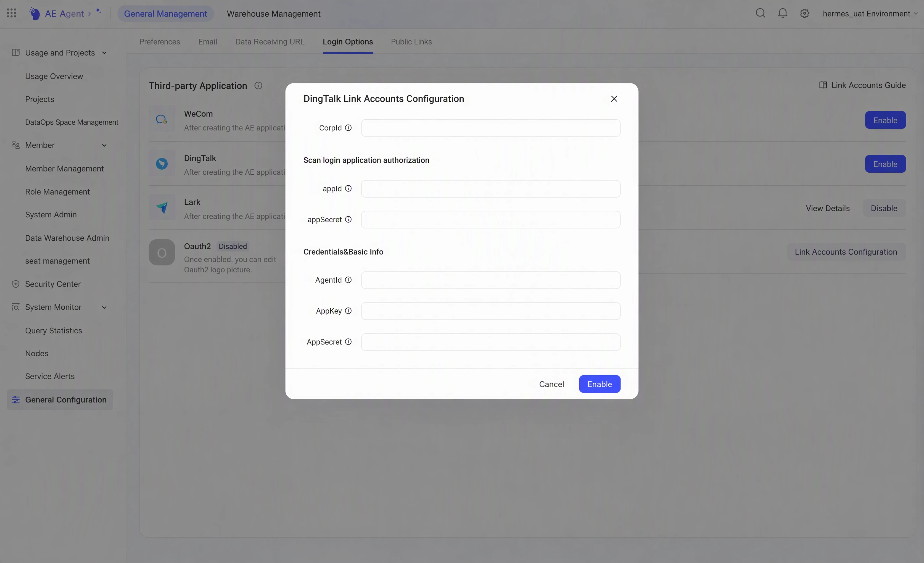Viewport: 924px width, 563px height.
Task: Click info icon next to Third-party Application
Action: pyautogui.click(x=258, y=86)
